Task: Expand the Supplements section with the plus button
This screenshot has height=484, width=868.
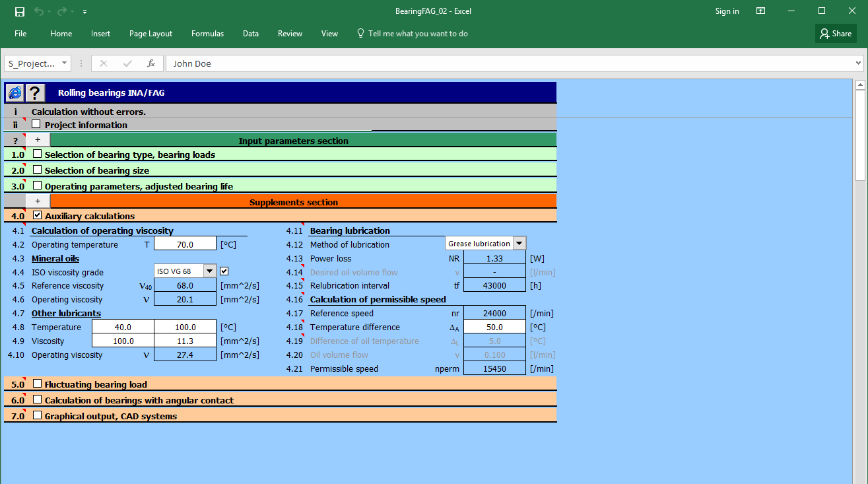Action: coord(37,200)
